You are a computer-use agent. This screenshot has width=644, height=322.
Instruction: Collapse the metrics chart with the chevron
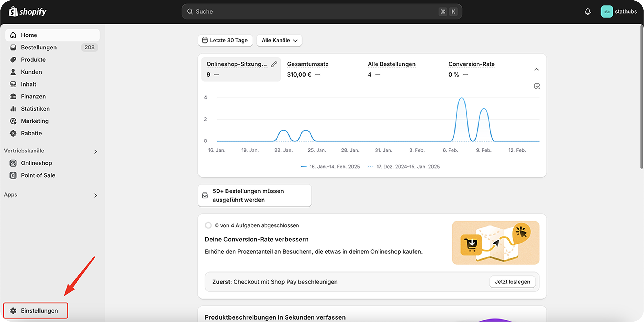coord(536,69)
